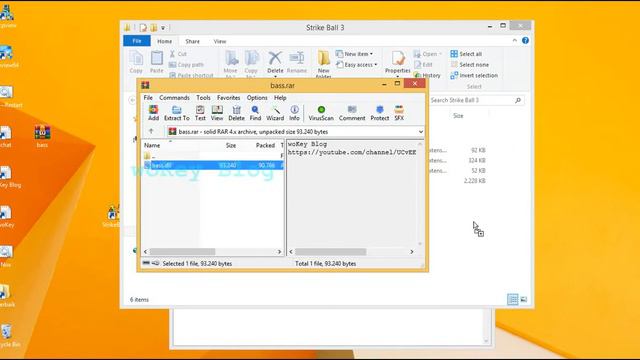Click the Find icon in WinRAR
The height and width of the screenshot is (360, 640).
[255, 113]
